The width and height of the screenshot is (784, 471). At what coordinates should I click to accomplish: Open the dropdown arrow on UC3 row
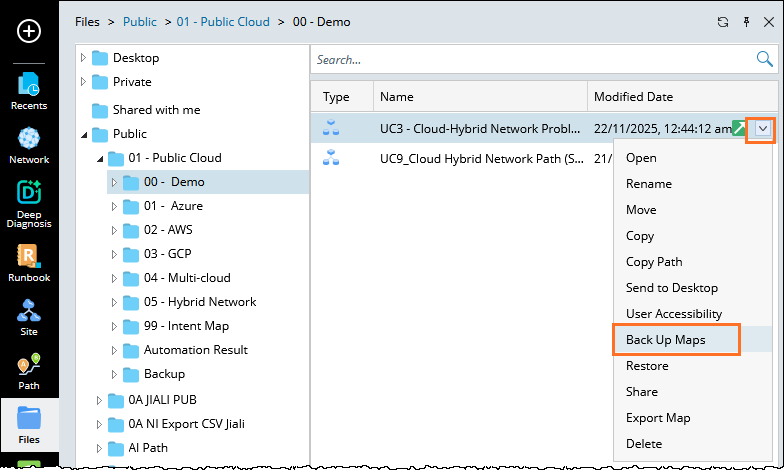coord(763,128)
